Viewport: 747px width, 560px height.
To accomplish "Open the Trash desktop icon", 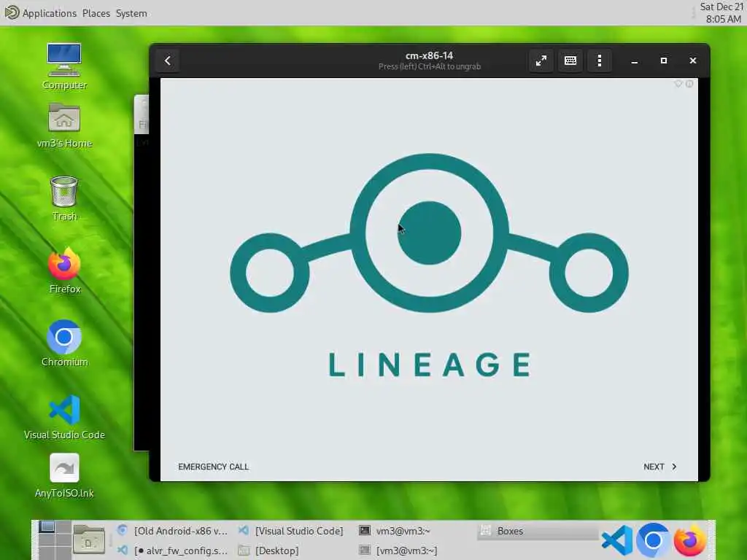I will click(64, 198).
